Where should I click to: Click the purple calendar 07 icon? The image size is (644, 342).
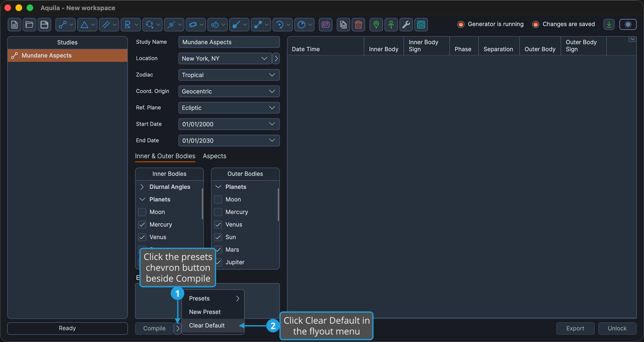pyautogui.click(x=326, y=25)
